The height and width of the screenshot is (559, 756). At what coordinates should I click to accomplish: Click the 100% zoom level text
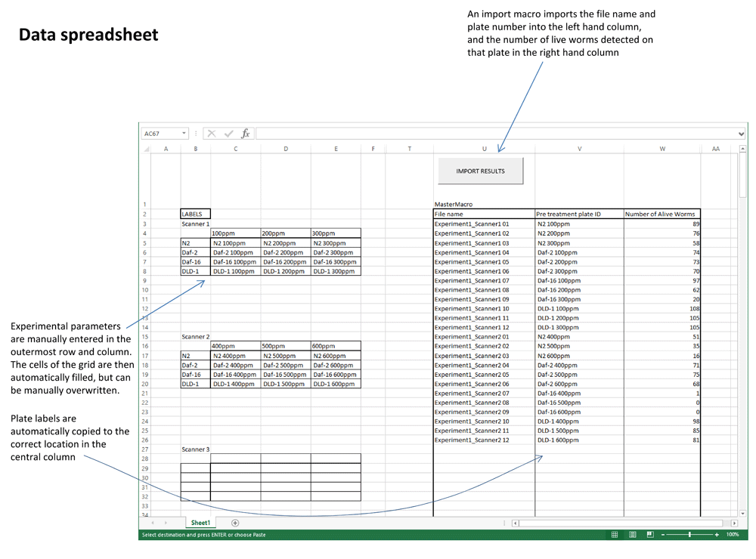(732, 535)
